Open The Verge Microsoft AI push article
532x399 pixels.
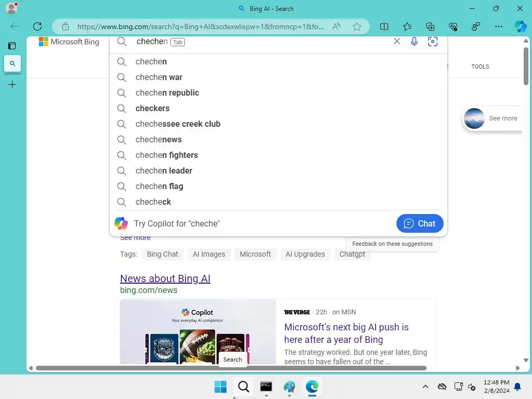[x=346, y=333]
